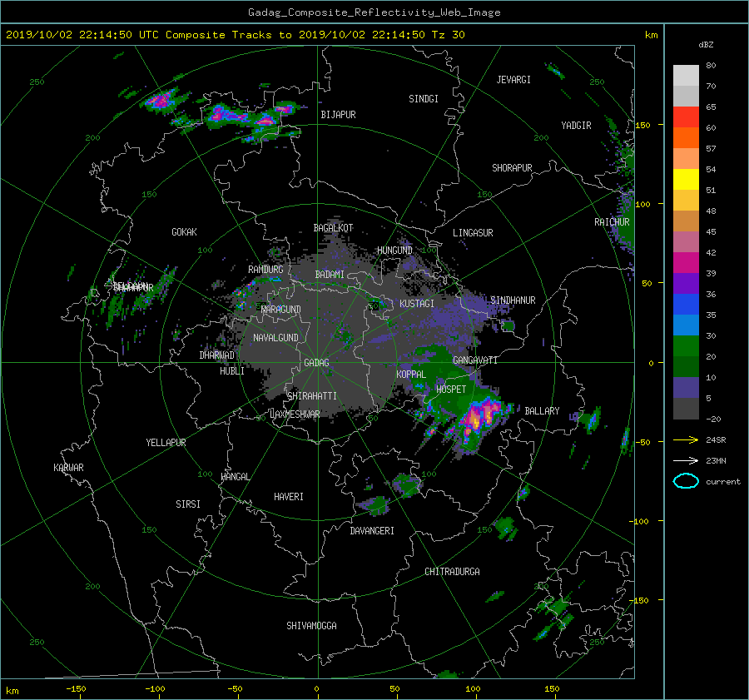Click the KOPPAL city label
Viewport: 749px width, 700px height.
411,375
